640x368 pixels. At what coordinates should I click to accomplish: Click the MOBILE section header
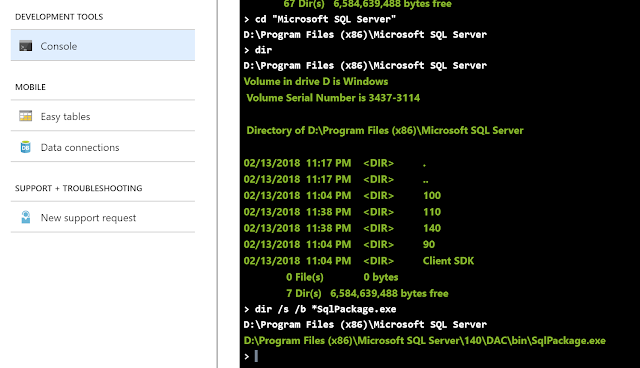(31, 87)
